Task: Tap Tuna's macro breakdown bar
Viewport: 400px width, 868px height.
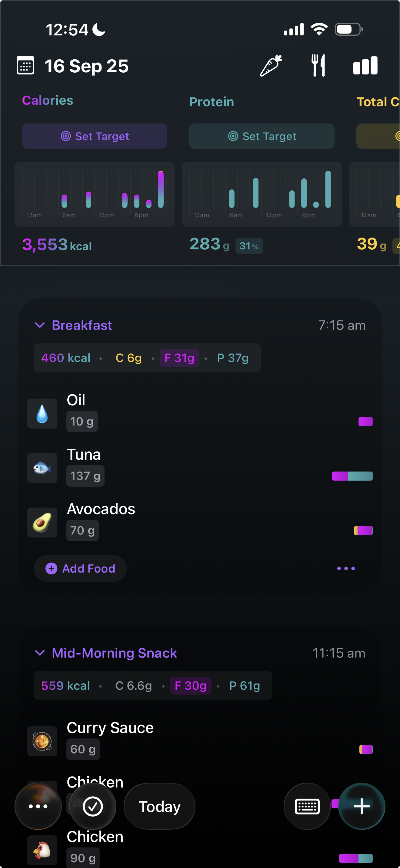Action: point(352,476)
